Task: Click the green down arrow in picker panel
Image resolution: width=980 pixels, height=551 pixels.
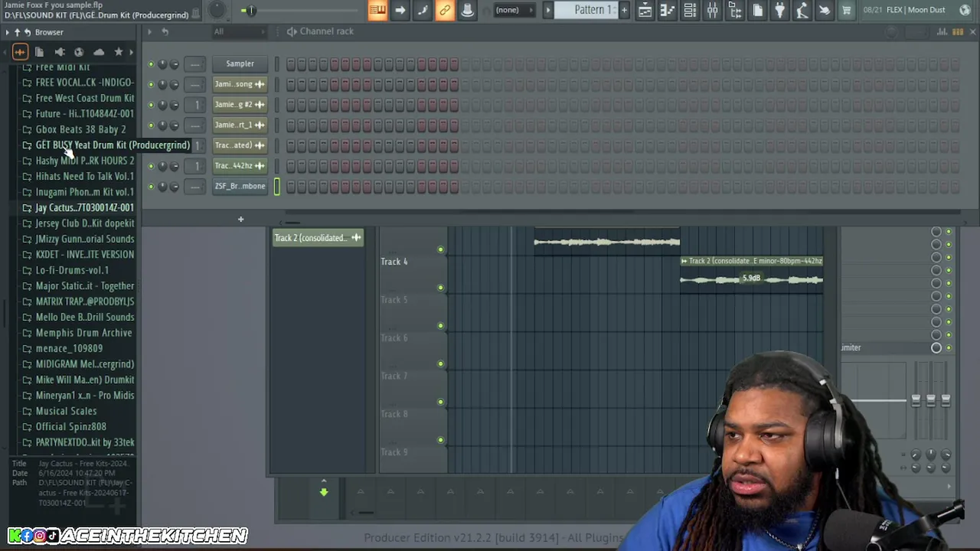Action: (324, 492)
